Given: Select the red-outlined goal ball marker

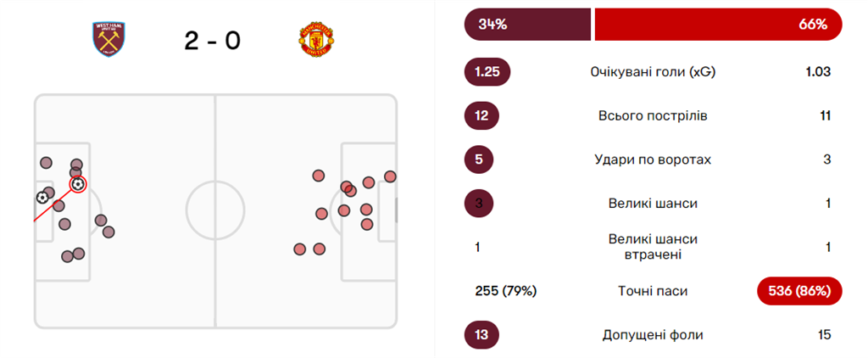Looking at the screenshot, I should point(77,183).
